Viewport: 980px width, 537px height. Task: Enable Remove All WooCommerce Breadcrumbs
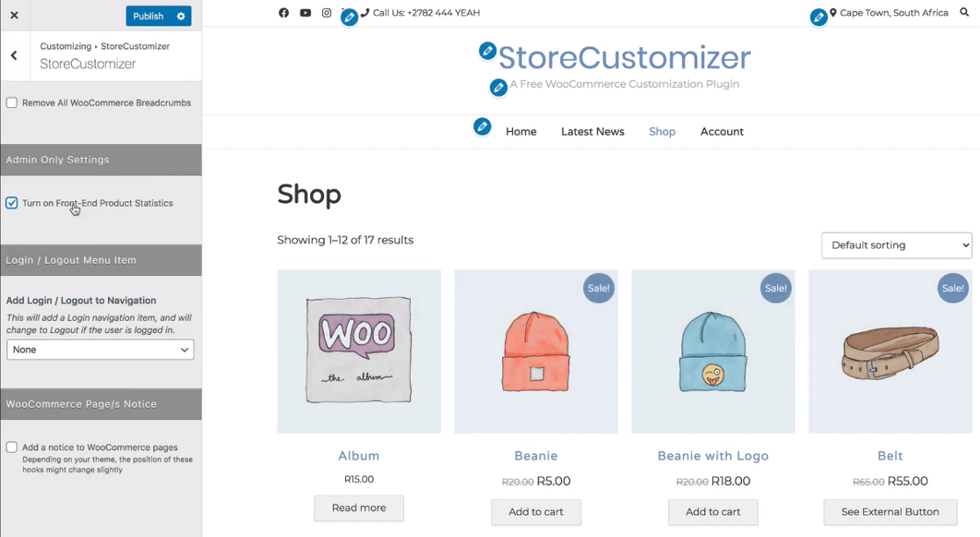[12, 102]
